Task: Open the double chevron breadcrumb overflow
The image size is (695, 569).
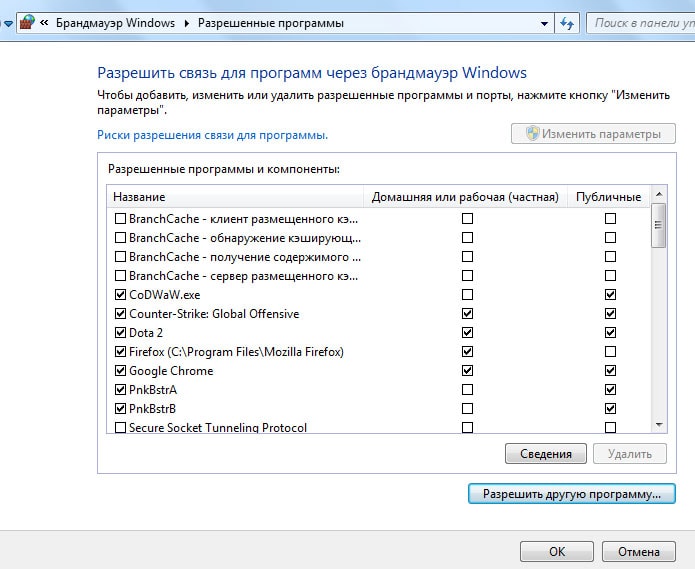Action: click(x=44, y=23)
